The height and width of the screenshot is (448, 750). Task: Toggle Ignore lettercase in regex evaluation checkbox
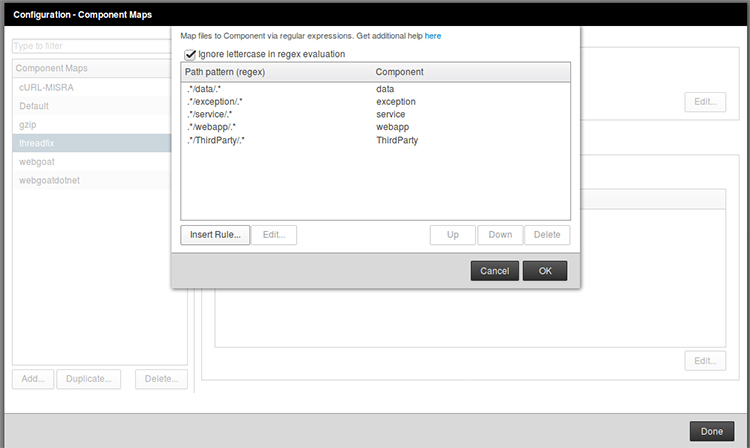click(191, 54)
